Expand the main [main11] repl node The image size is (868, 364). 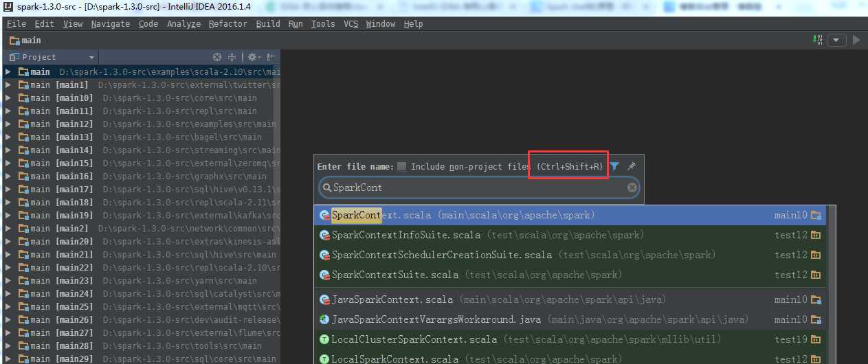[x=8, y=111]
